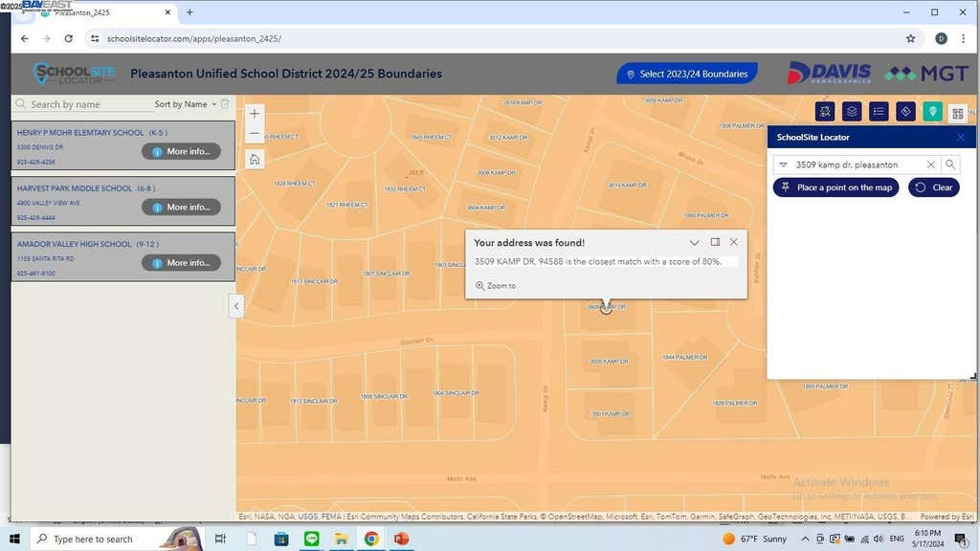Click the Davis Demographics logo

pos(829,73)
